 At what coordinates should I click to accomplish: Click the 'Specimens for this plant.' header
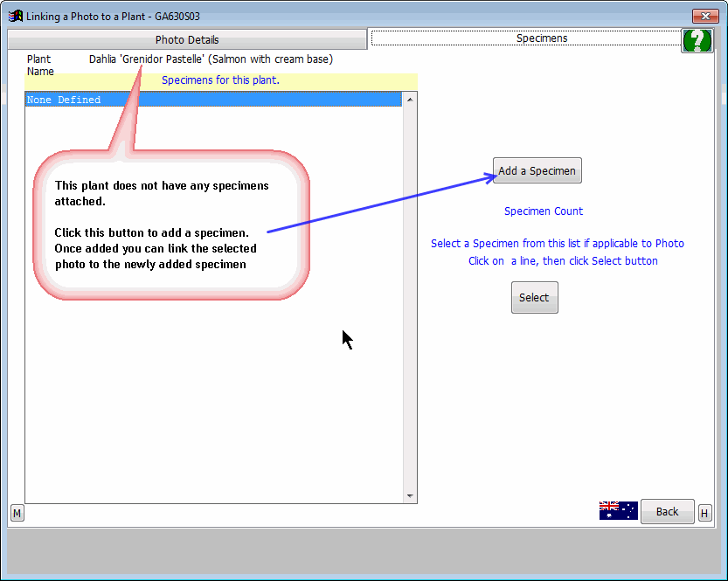coord(220,80)
